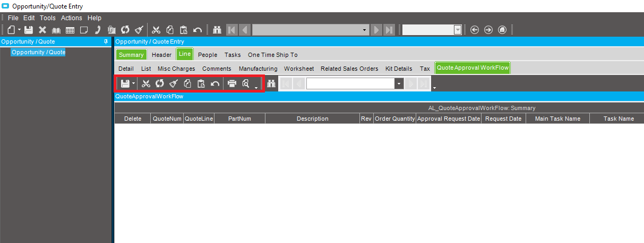
Task: Click Cut scissors icon in the main toolbar
Action: 156,30
